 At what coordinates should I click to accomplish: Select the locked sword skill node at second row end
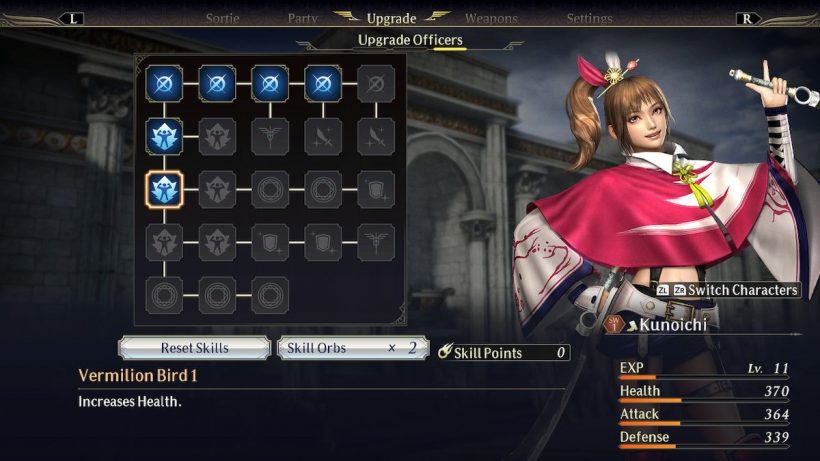point(376,137)
